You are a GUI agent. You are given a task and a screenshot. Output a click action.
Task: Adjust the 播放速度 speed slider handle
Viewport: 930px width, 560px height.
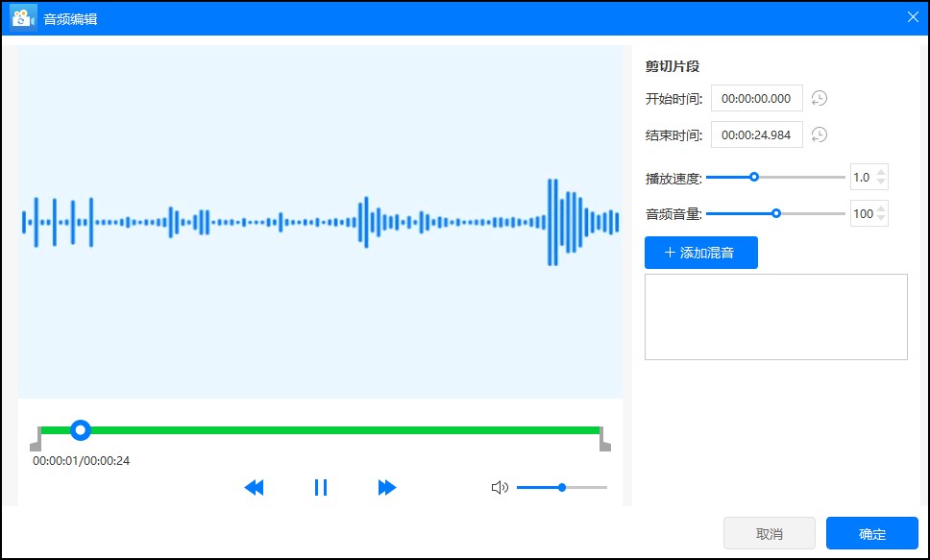753,177
